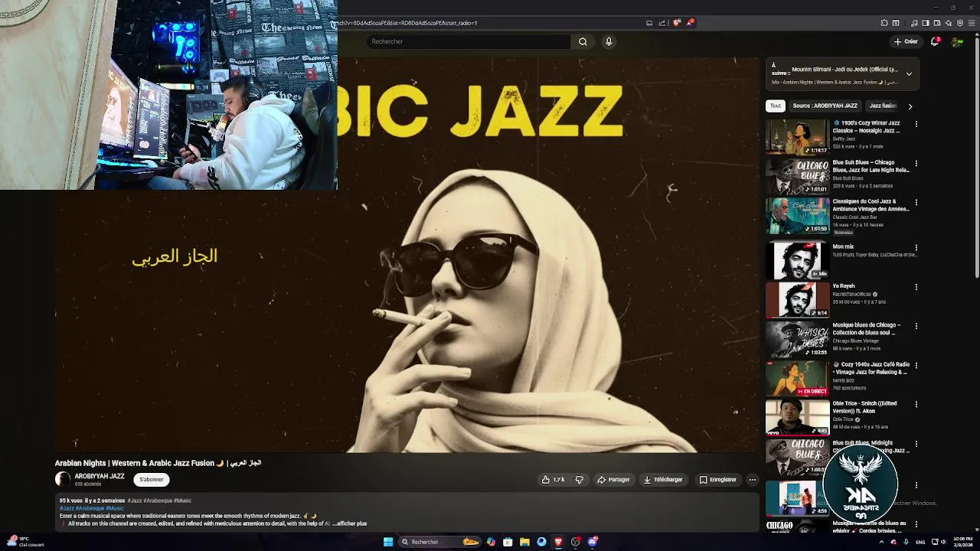Click the Télécharger download button
Viewport: 980px width, 551px height.
click(x=663, y=480)
